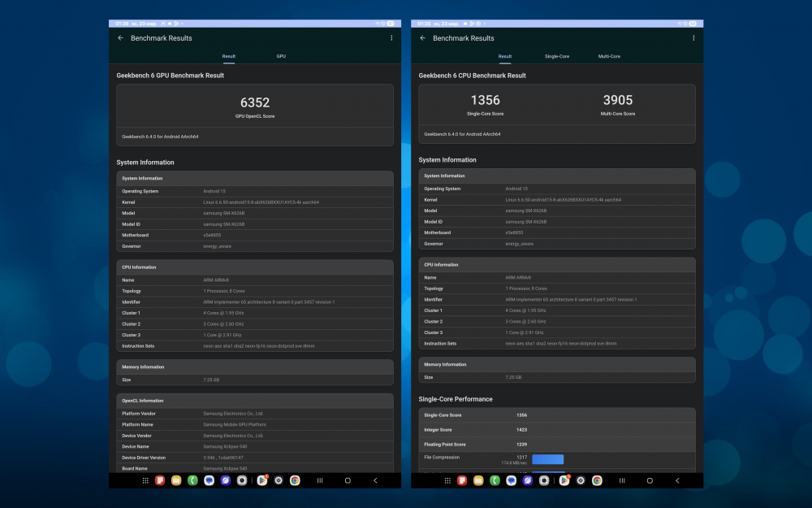Tap the File Compression blue result bar
The width and height of the screenshot is (812, 508).
[547, 459]
